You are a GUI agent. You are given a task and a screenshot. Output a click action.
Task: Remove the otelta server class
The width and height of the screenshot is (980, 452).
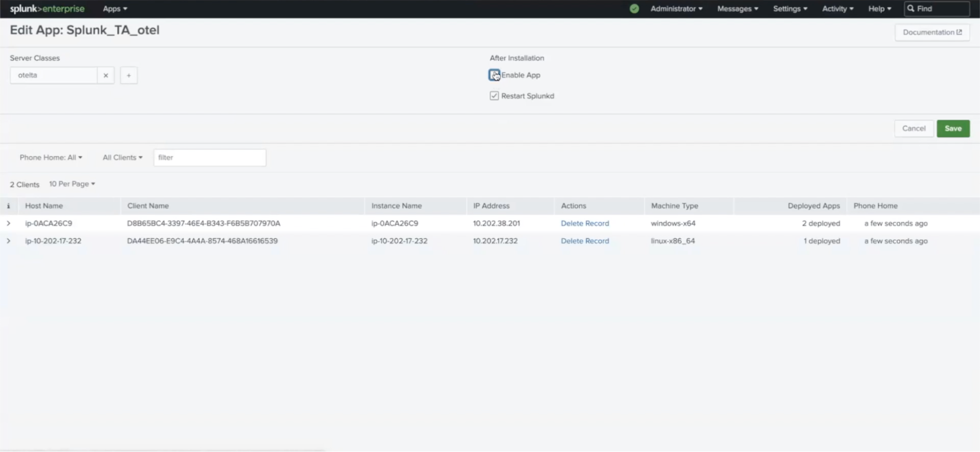[105, 76]
